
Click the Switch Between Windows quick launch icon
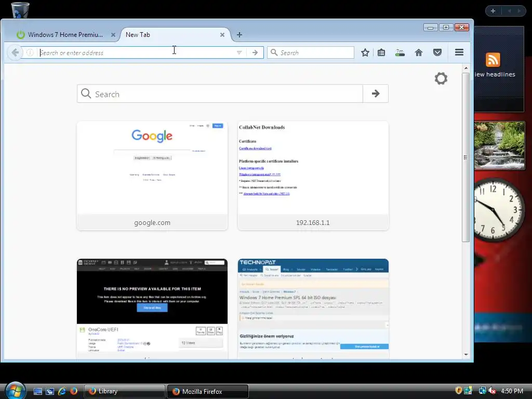pyautogui.click(x=50, y=391)
